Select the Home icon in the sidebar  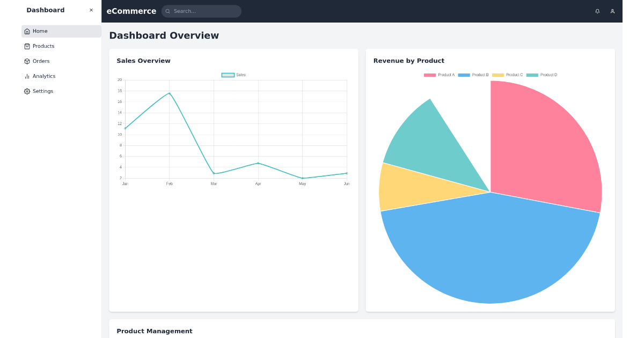tap(26, 31)
